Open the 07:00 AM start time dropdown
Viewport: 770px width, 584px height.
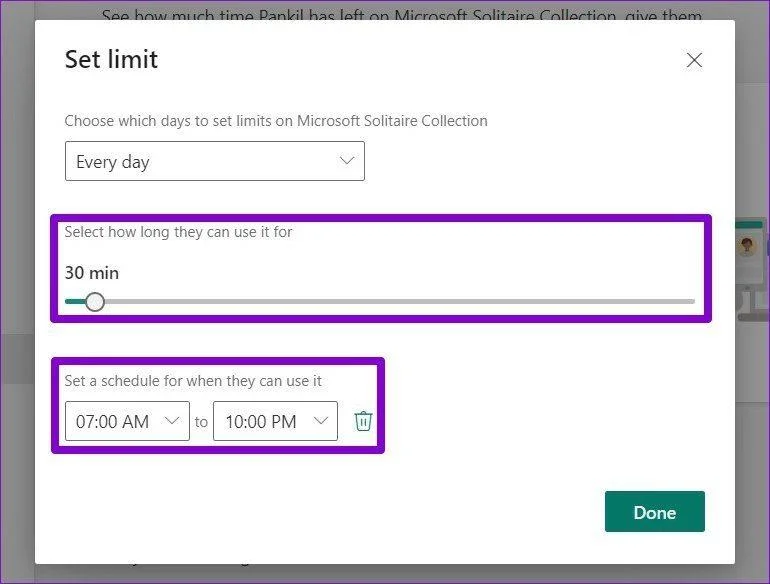click(127, 421)
